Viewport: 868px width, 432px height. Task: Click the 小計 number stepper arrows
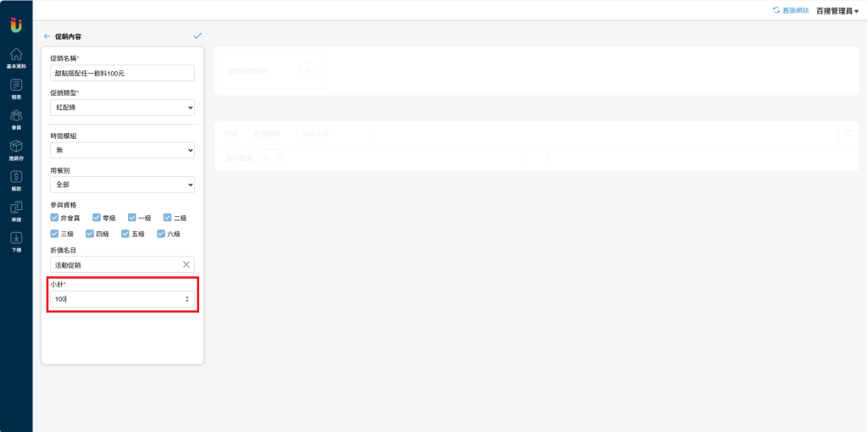point(187,299)
